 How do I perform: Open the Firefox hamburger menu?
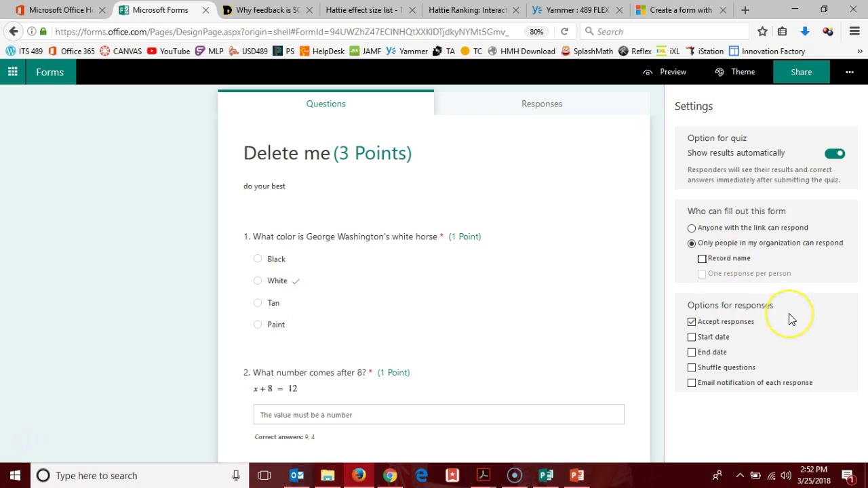[x=854, y=31]
